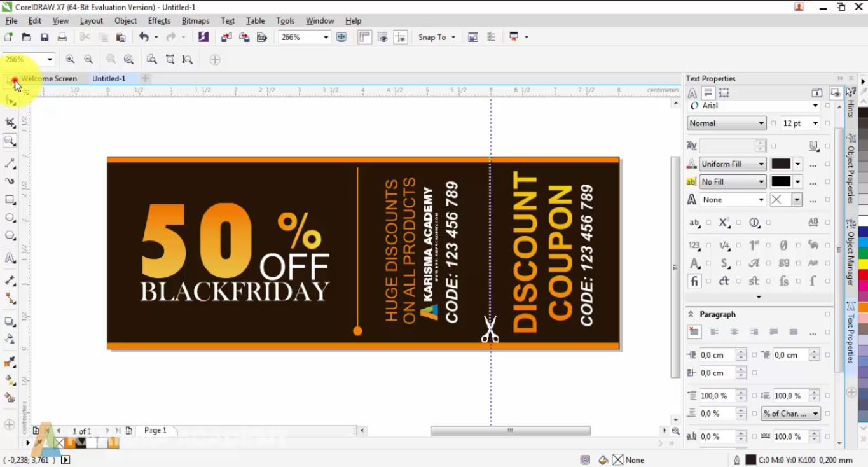The image size is (868, 467).
Task: Click the Export icon
Action: [244, 38]
